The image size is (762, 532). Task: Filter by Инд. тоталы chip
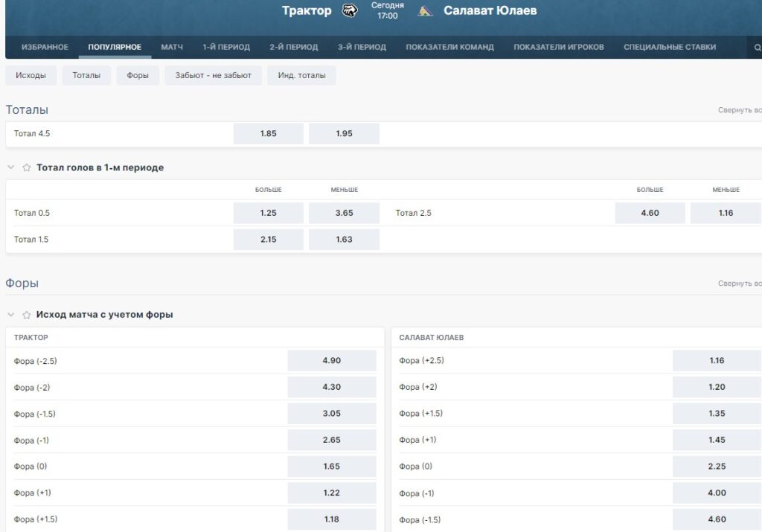click(302, 75)
